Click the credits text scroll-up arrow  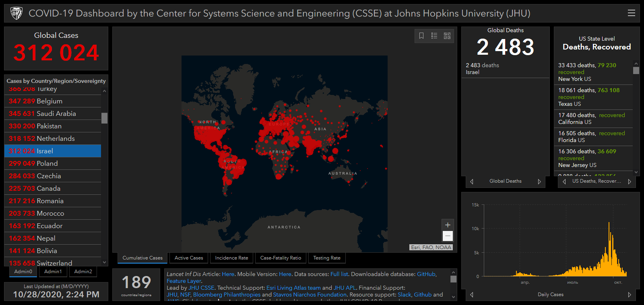tap(453, 272)
